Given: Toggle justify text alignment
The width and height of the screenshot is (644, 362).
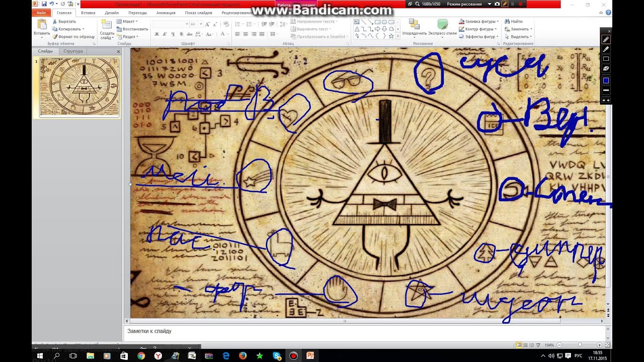Looking at the screenshot, I should tap(262, 34).
